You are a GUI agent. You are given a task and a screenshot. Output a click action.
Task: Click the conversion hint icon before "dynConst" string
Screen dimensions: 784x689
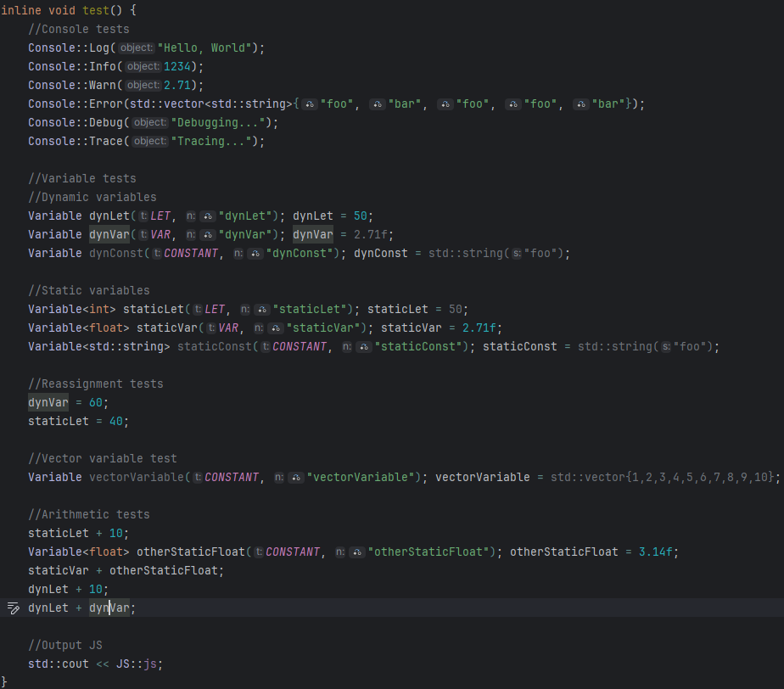tap(255, 253)
